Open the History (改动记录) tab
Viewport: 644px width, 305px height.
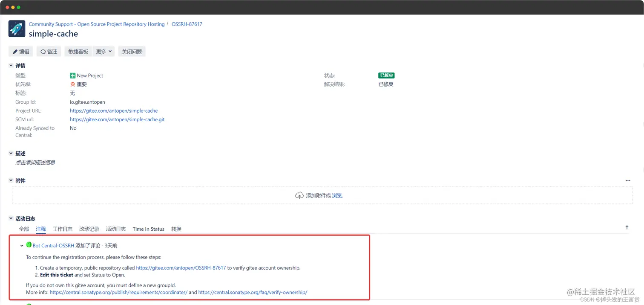pyautogui.click(x=89, y=229)
